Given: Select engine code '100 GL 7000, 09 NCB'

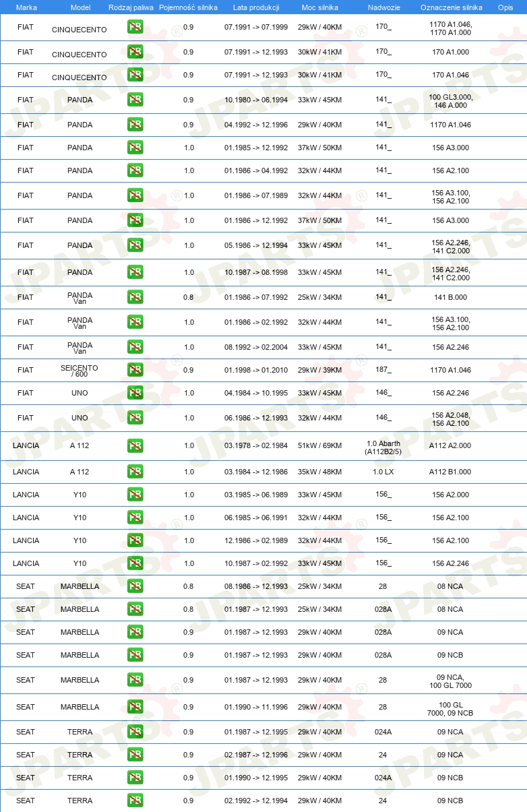Looking at the screenshot, I should [450, 708].
